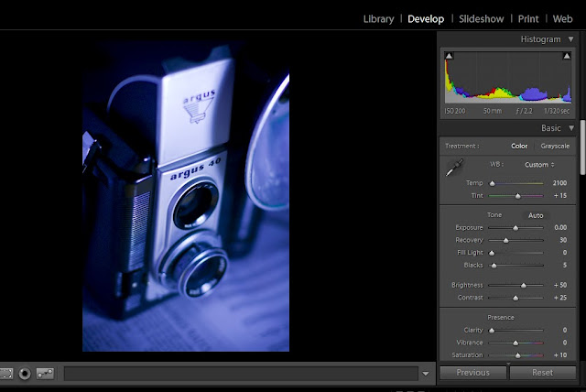
Task: Click the Brightness value +50
Action: pos(560,285)
